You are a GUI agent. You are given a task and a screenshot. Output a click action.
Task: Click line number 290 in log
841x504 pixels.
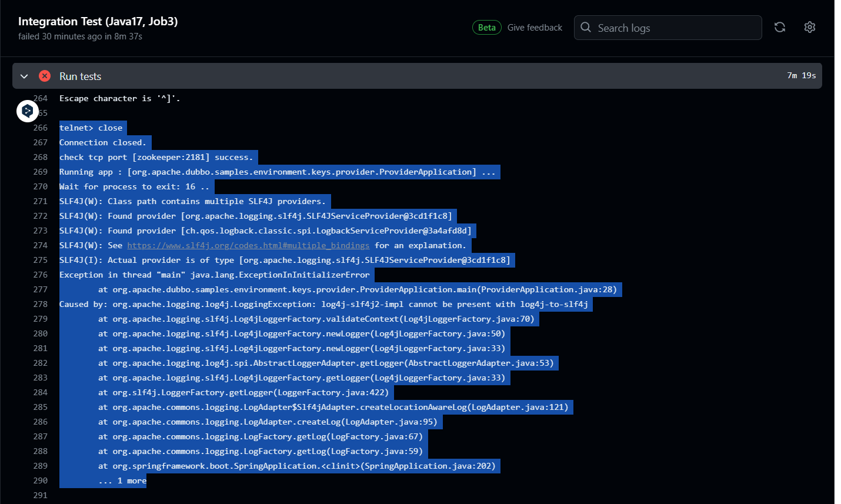(40, 480)
